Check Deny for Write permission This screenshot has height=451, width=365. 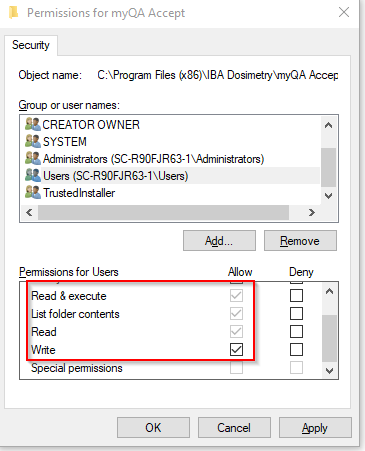[x=296, y=350]
